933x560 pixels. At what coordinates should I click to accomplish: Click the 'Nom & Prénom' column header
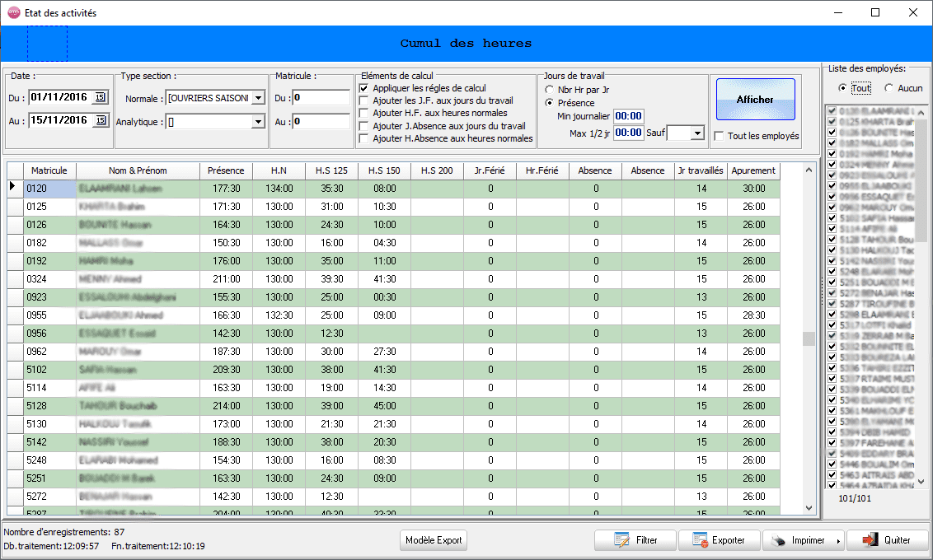coord(138,170)
